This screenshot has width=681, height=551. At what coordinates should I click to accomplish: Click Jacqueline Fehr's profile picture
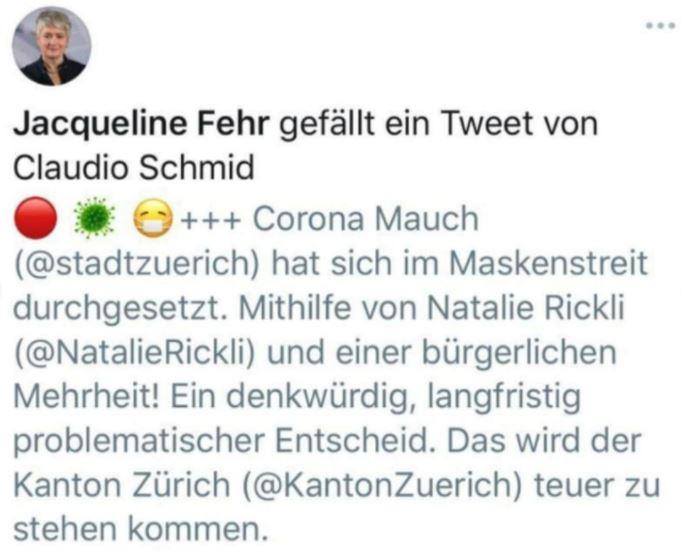(x=51, y=46)
